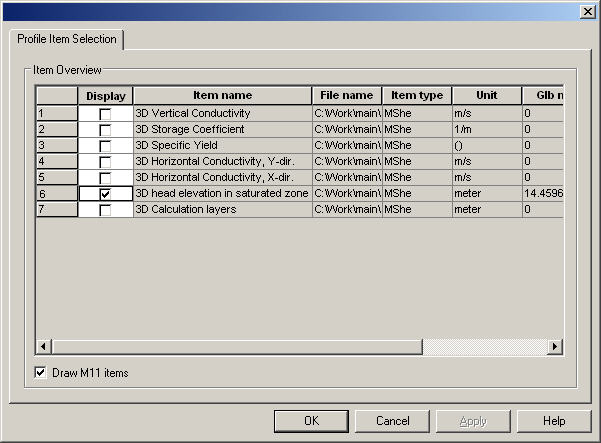The image size is (601, 443).
Task: Click the File name column header
Action: tap(346, 96)
